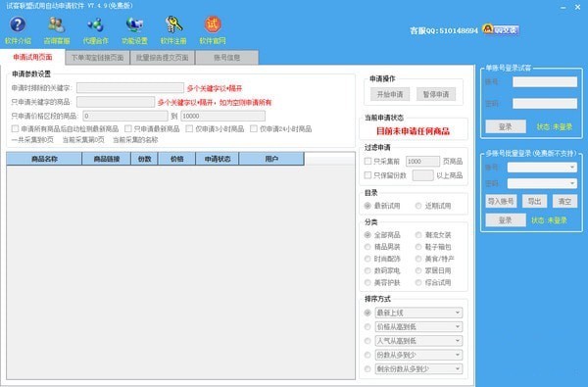The image size is (588, 387).
Task: Click the 清空 button
Action: tap(564, 202)
